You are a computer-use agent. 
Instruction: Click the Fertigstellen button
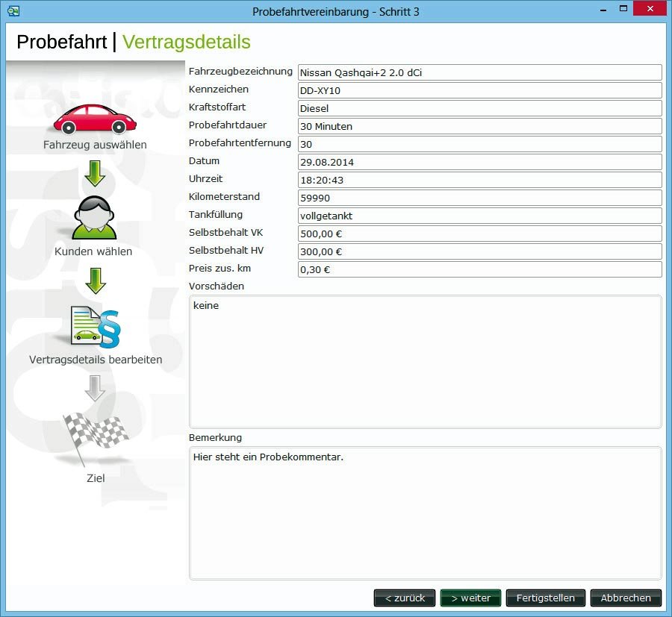(545, 598)
